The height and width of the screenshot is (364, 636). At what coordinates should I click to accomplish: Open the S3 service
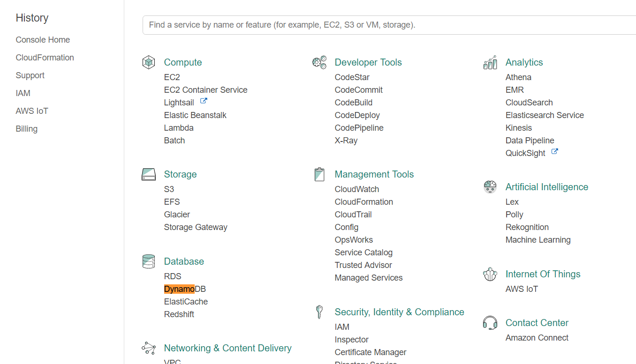point(169,189)
